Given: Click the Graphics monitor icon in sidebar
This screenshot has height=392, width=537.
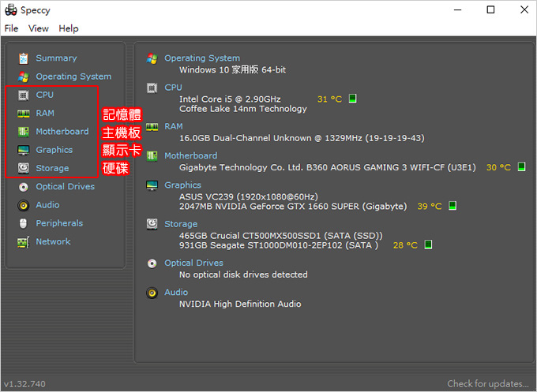Looking at the screenshot, I should tap(23, 150).
